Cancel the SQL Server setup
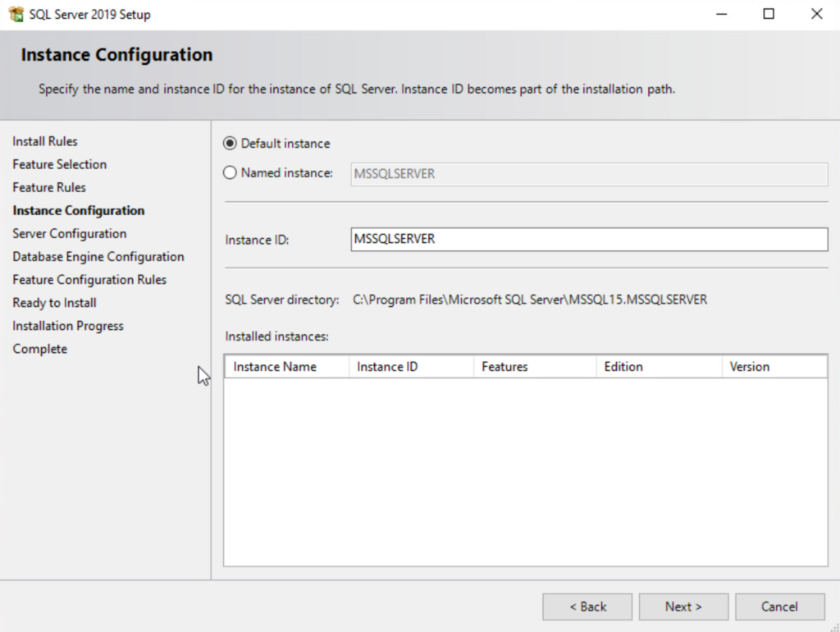840x632 pixels. tap(779, 607)
